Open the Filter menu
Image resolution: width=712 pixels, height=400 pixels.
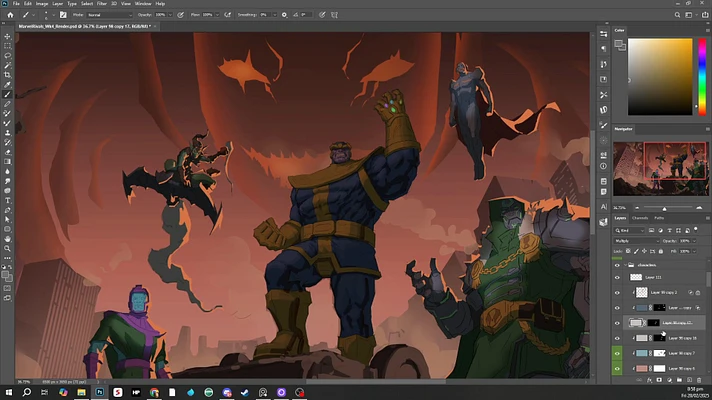click(x=102, y=4)
